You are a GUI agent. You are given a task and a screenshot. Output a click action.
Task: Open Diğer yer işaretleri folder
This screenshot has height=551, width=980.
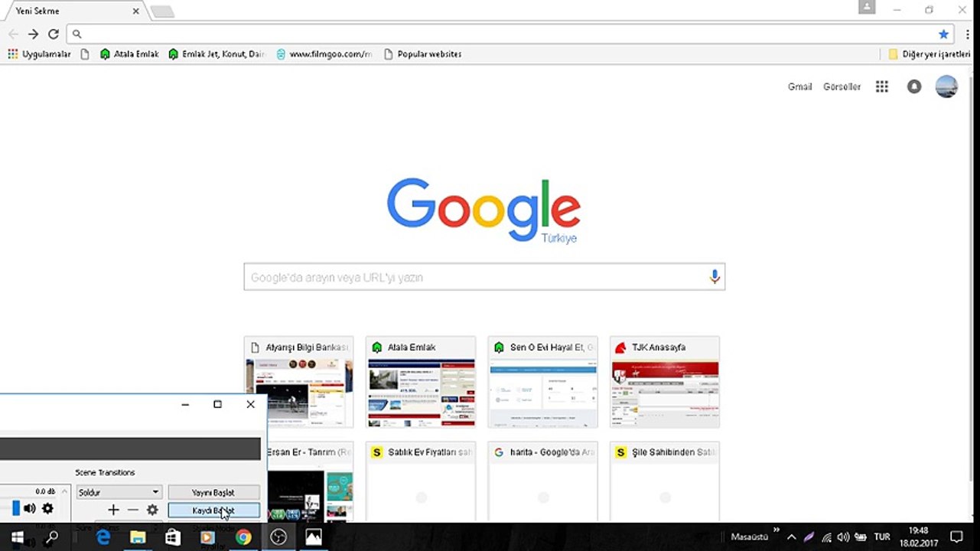pos(930,54)
